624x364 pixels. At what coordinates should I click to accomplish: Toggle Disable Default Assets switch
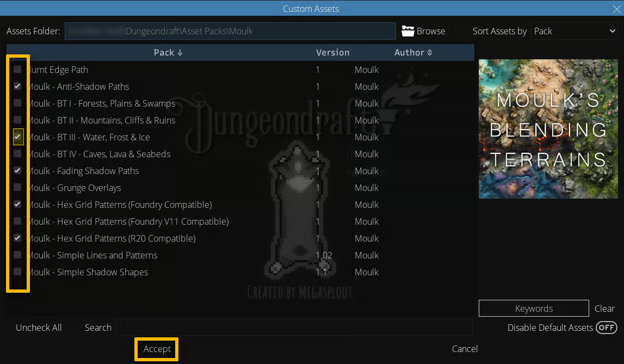606,328
